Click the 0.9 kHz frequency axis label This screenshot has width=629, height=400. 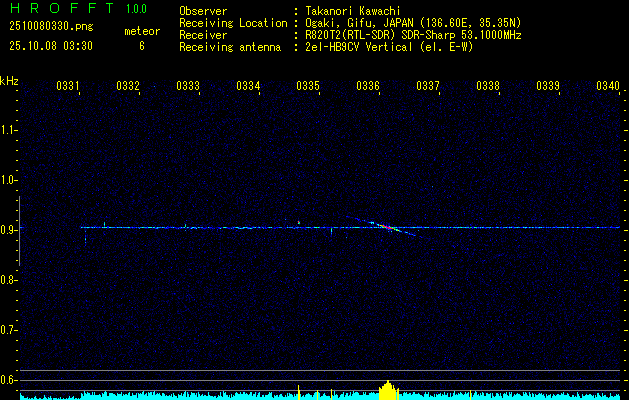click(7, 230)
